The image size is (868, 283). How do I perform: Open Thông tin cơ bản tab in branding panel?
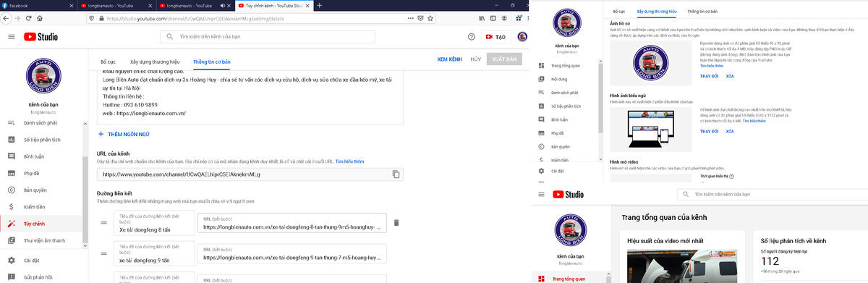click(703, 12)
